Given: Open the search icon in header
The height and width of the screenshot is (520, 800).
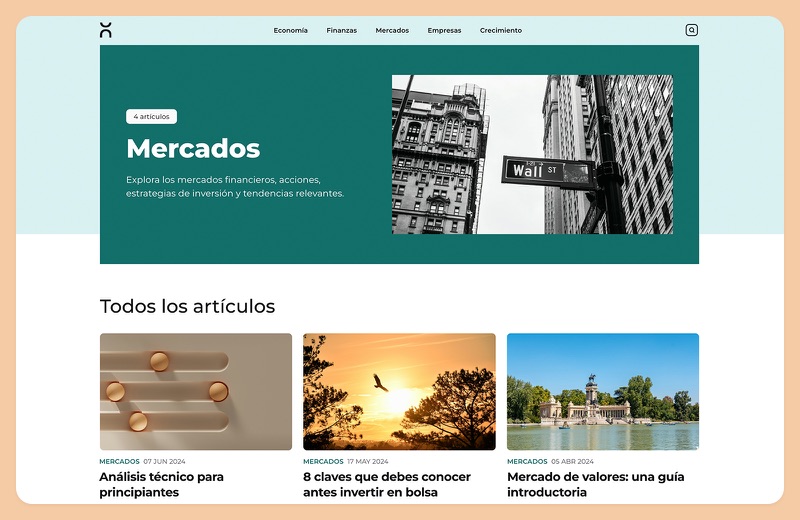Looking at the screenshot, I should (x=691, y=30).
